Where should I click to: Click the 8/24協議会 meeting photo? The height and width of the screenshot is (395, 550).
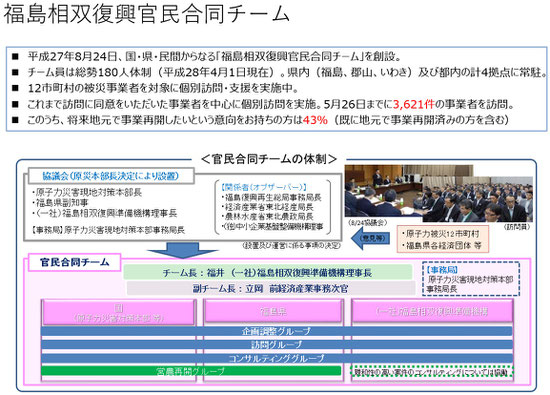(384, 191)
